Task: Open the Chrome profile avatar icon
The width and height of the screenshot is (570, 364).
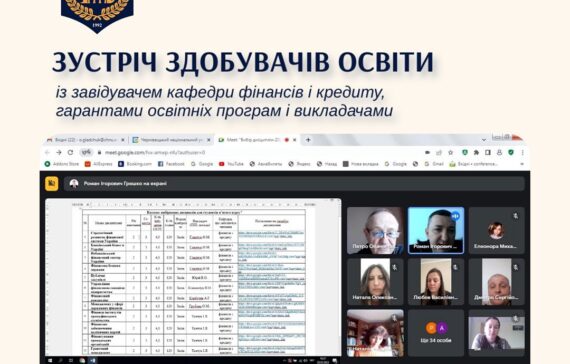Action: (x=499, y=153)
